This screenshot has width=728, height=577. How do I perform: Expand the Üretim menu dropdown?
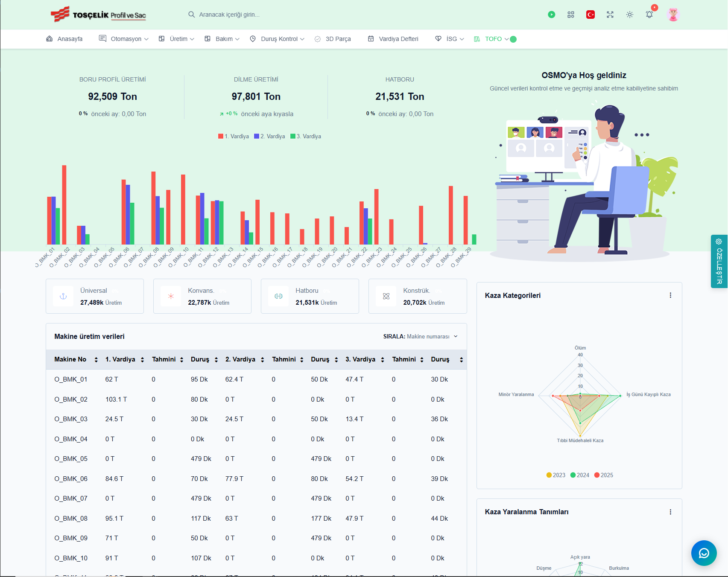click(177, 39)
